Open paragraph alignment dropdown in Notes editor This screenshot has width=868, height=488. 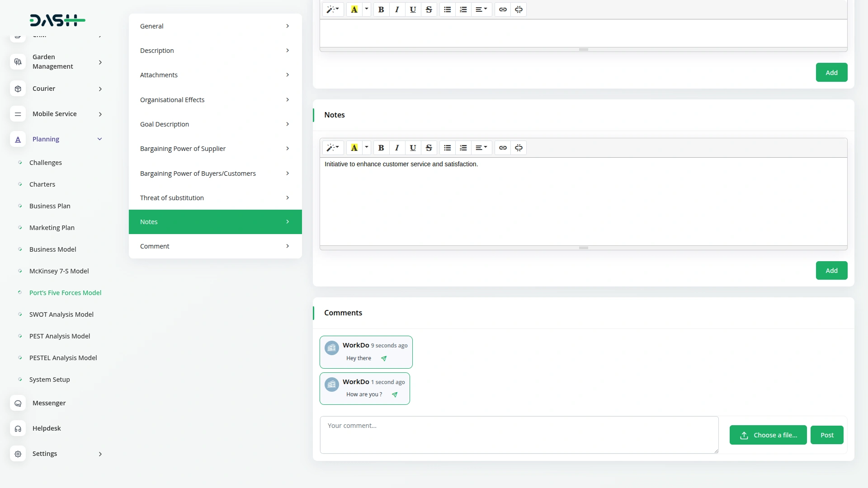pyautogui.click(x=481, y=148)
